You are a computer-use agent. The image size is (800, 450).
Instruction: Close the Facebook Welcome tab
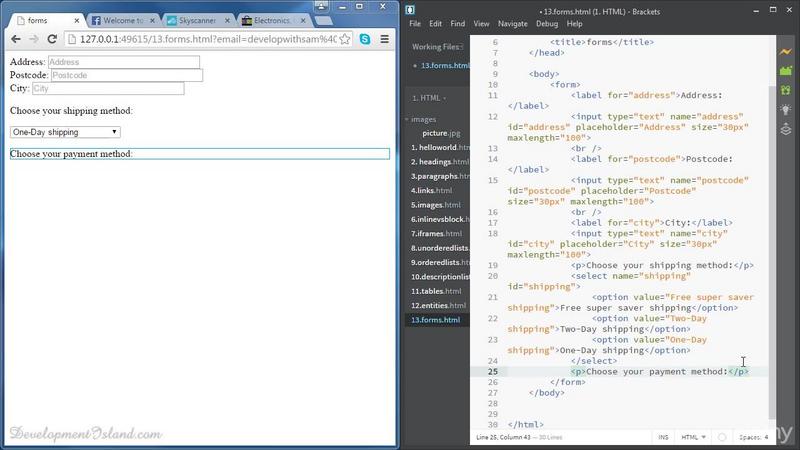click(152, 20)
